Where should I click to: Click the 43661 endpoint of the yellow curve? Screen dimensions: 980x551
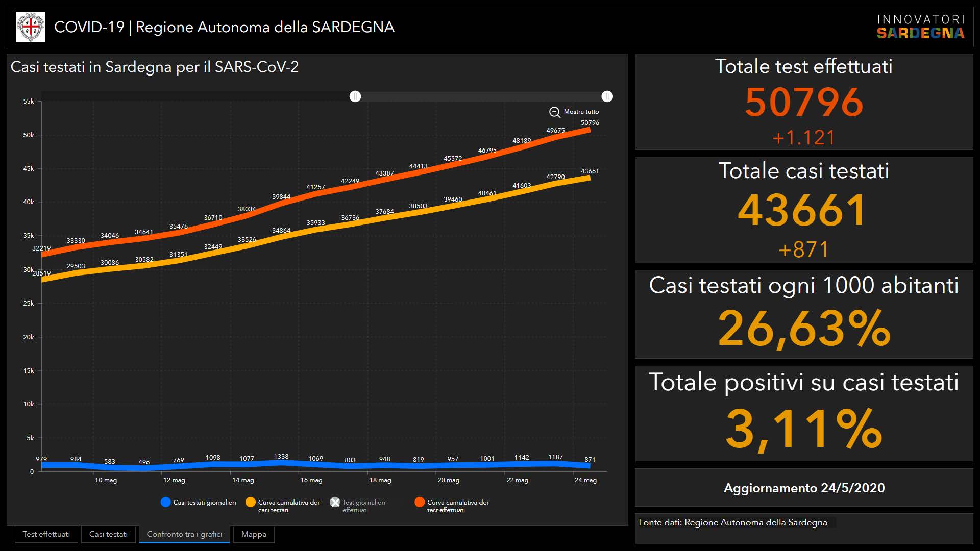[x=590, y=178]
